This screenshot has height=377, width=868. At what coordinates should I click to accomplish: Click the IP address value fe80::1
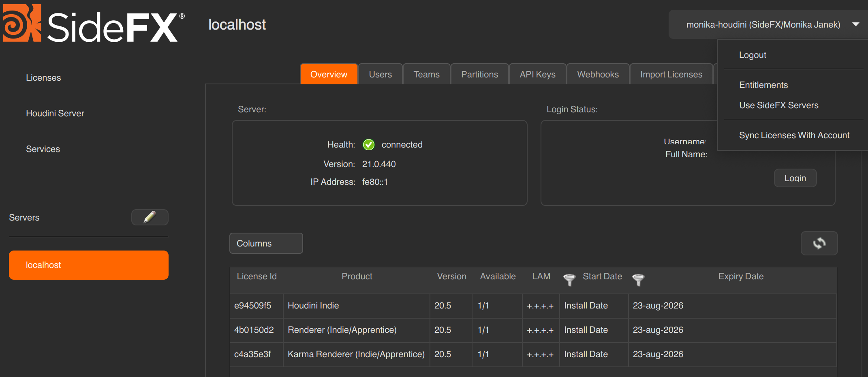[375, 182]
